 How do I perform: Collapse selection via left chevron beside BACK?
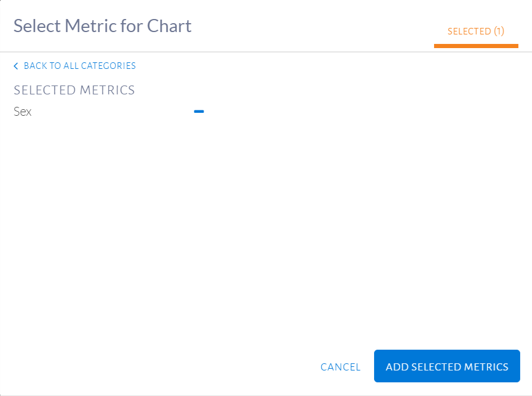point(16,66)
